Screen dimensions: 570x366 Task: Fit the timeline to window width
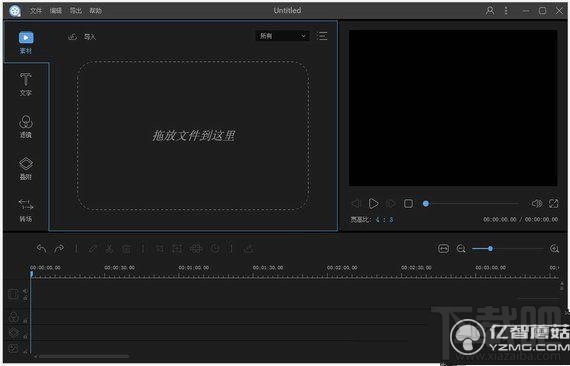pyautogui.click(x=443, y=249)
